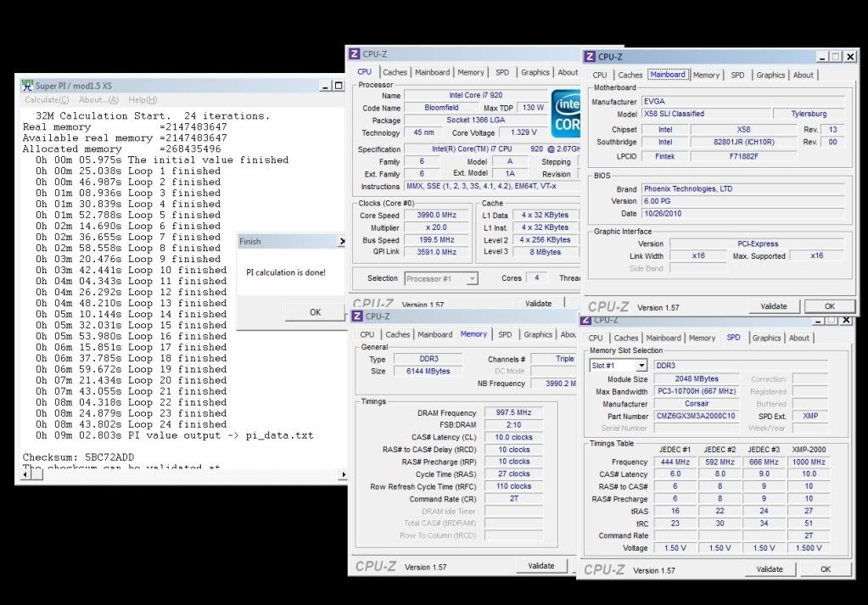868x605 pixels.
Task: Click OK in the CPU-Z SPD window
Action: coord(826,569)
